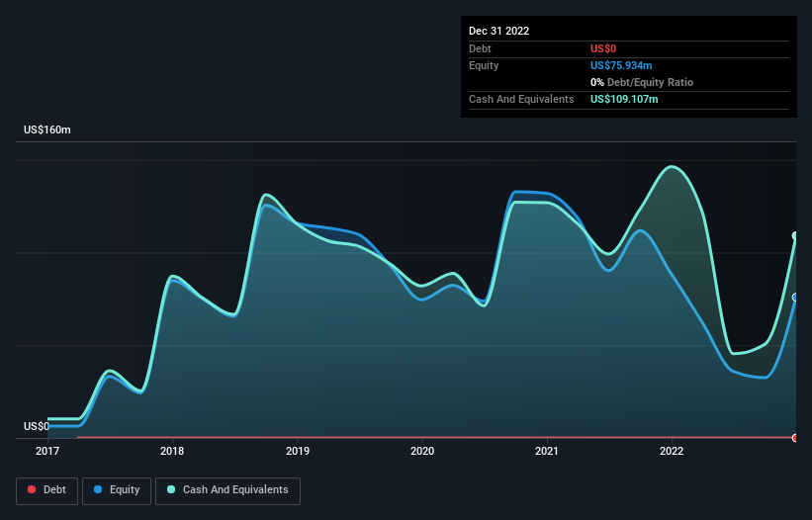The width and height of the screenshot is (812, 520).
Task: Click the Debt label in tooltip
Action: click(480, 48)
